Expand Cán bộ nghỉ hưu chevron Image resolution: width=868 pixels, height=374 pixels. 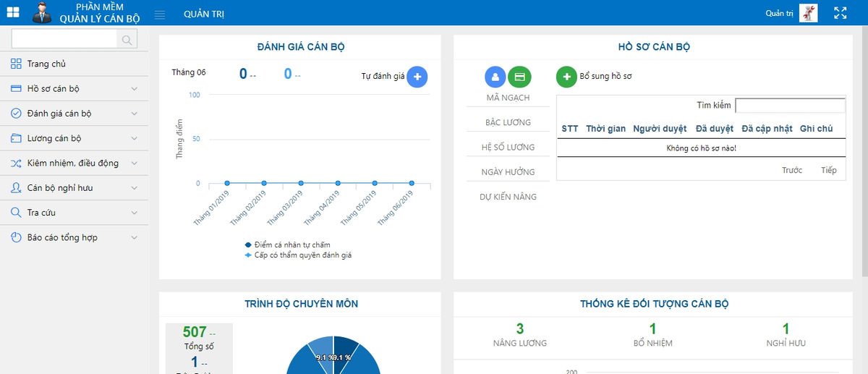tap(134, 188)
